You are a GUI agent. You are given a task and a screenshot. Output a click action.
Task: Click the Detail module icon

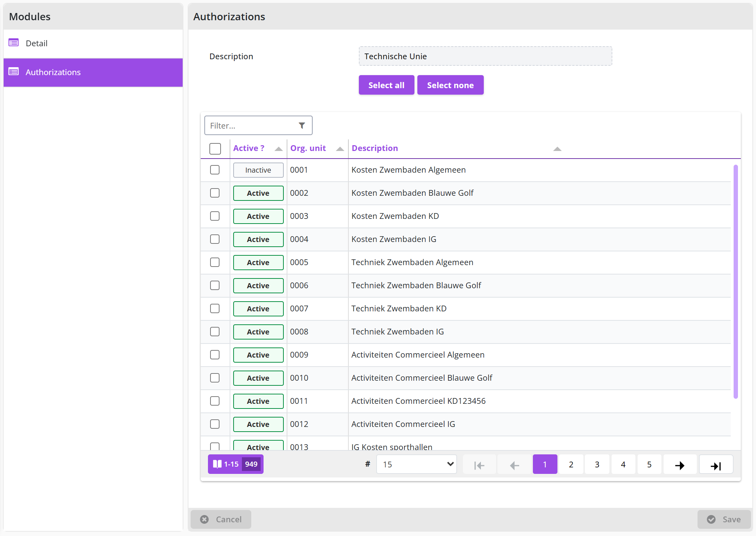coord(14,43)
